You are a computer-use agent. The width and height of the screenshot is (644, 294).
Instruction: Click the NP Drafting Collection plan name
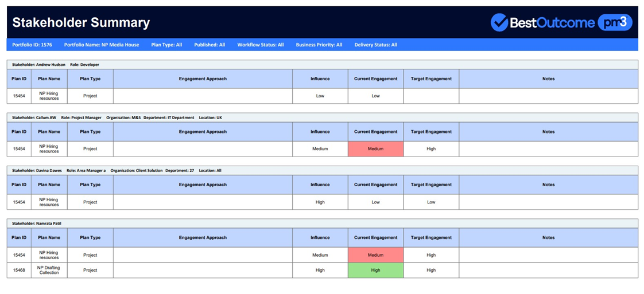pos(49,271)
